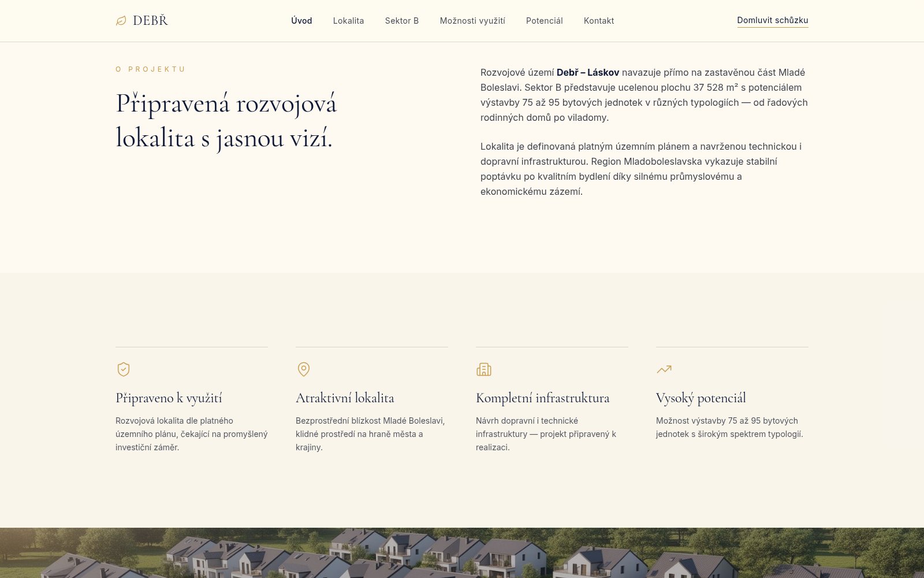Open the Kontakt navigation link

tap(599, 21)
